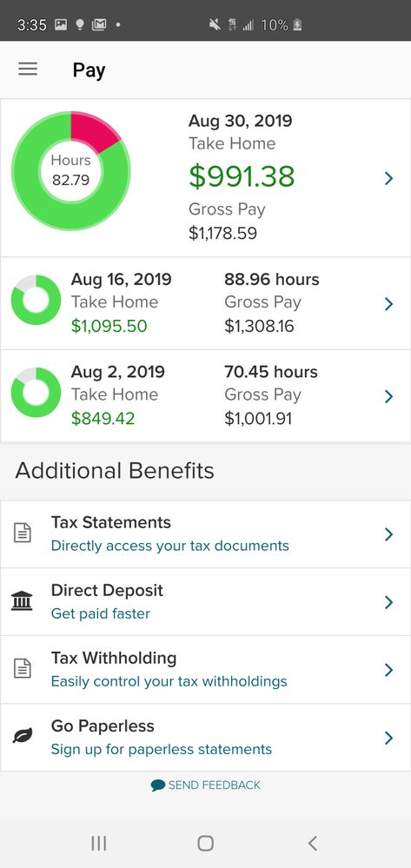Image resolution: width=411 pixels, height=868 pixels.
Task: Expand Aug 16, 2019 pay statement chevron
Action: [x=389, y=303]
